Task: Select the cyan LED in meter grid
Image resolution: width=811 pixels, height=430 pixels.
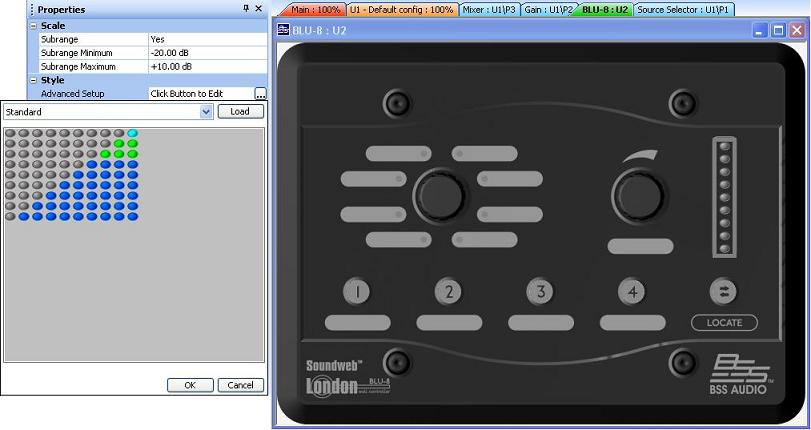Action: click(132, 134)
